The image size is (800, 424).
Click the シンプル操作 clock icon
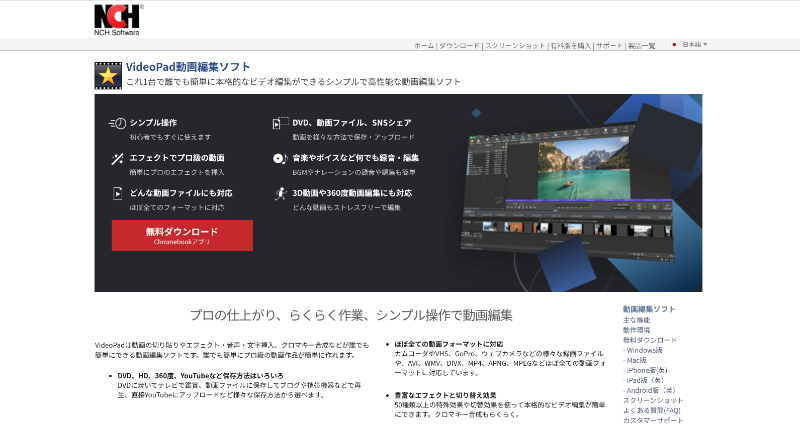click(x=117, y=123)
